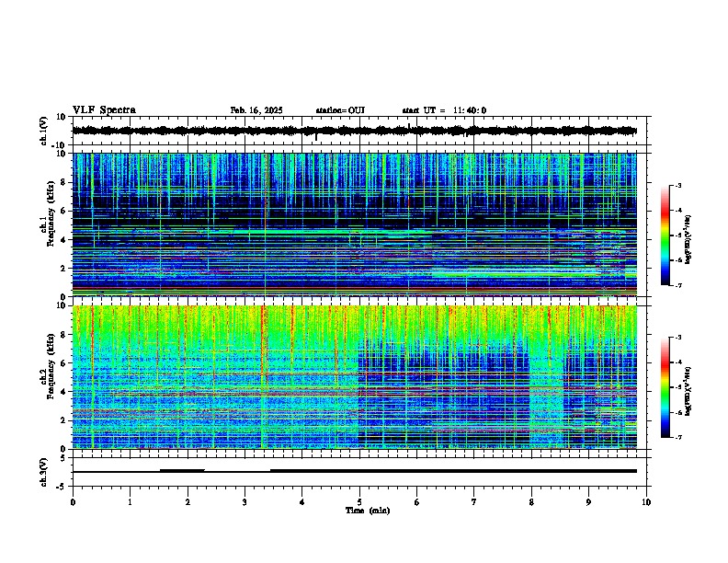728x563 pixels.
Task: Click inside the ch.2 frequency spectrogram
Action: tap(355, 377)
